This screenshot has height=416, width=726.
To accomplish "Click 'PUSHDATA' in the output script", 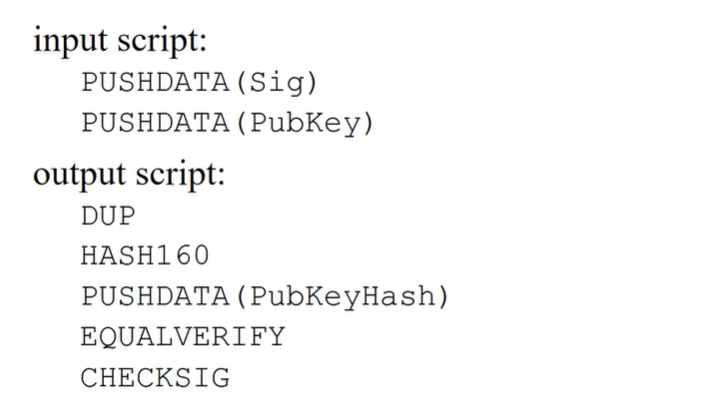I will (x=155, y=297).
